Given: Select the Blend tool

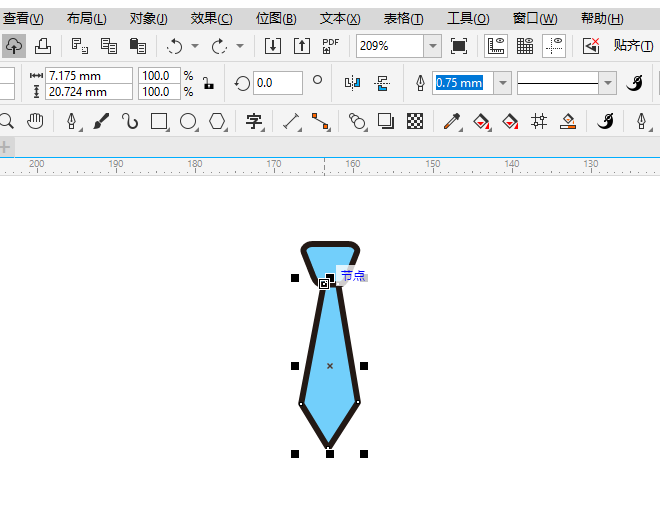Looking at the screenshot, I should tap(357, 122).
